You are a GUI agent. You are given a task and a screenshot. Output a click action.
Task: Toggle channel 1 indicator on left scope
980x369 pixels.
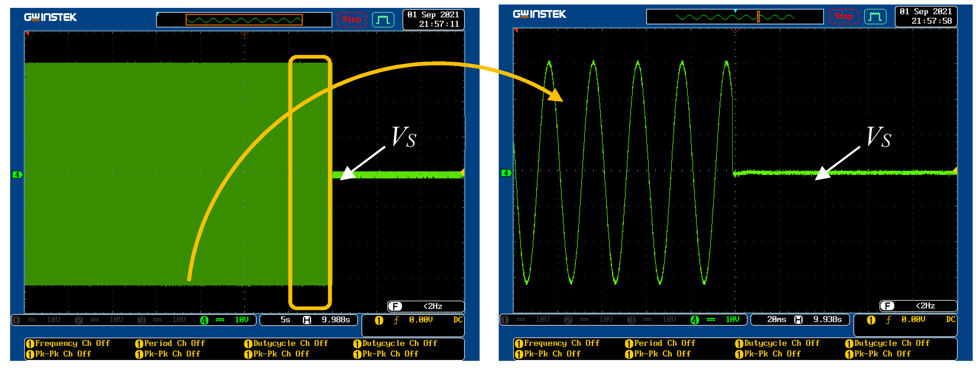(16, 320)
